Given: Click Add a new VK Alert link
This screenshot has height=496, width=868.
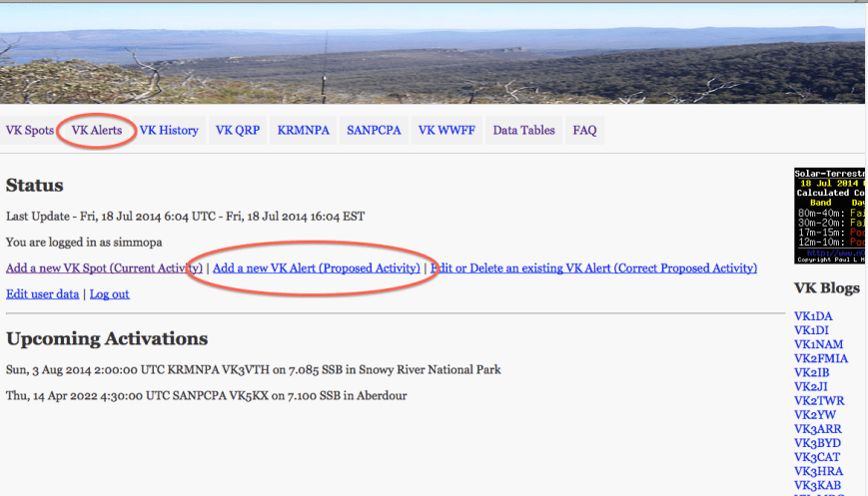Looking at the screenshot, I should 317,268.
